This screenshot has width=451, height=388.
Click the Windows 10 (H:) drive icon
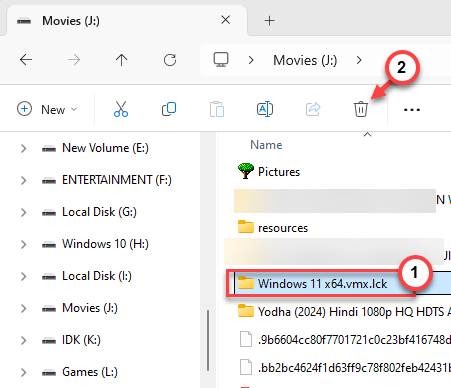pyautogui.click(x=49, y=245)
